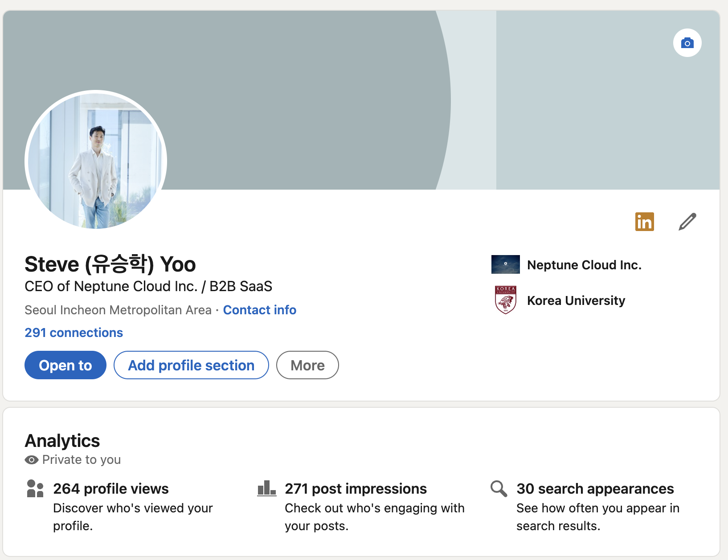Click the profile views people icon
Screen dimensions: 728x560
pyautogui.click(x=35, y=488)
